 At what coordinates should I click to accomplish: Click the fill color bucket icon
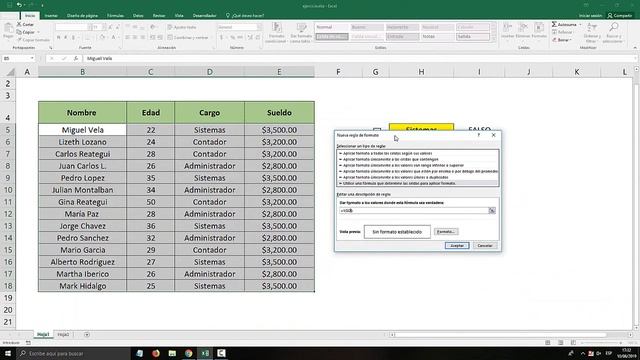[x=102, y=38]
